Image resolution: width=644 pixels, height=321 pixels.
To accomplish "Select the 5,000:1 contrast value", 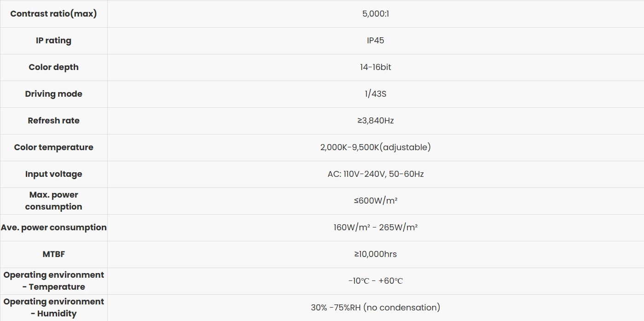I will 376,14.
